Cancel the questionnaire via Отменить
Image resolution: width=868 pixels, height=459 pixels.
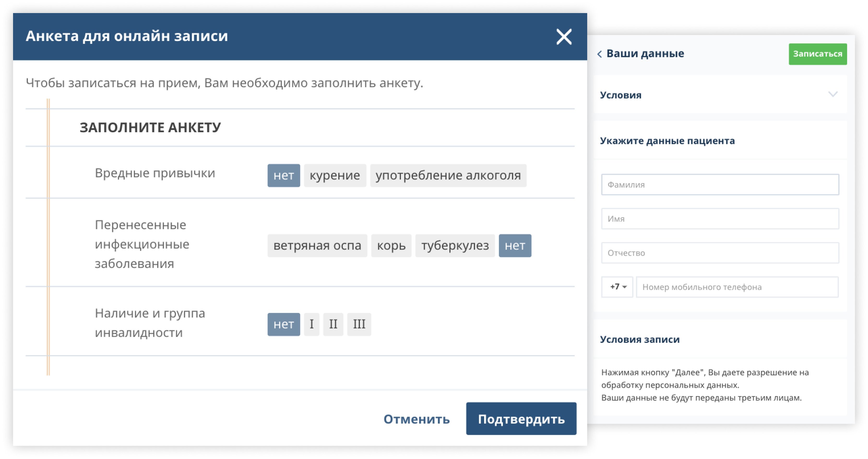coord(417,420)
